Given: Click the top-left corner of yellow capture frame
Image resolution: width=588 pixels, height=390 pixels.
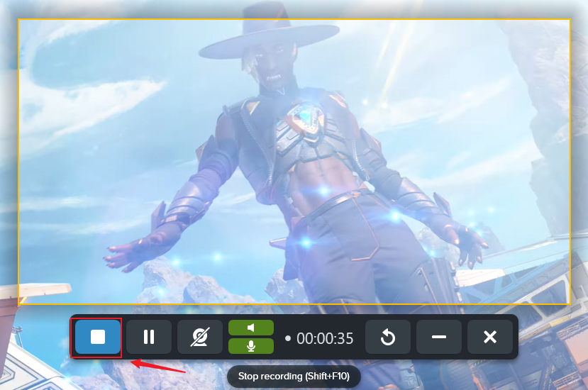Looking at the screenshot, I should click(19, 20).
